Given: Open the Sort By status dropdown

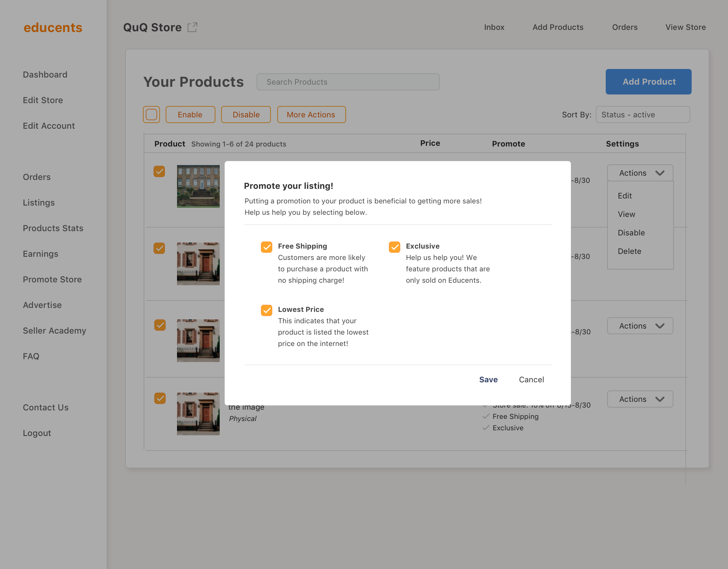Looking at the screenshot, I should click(642, 115).
